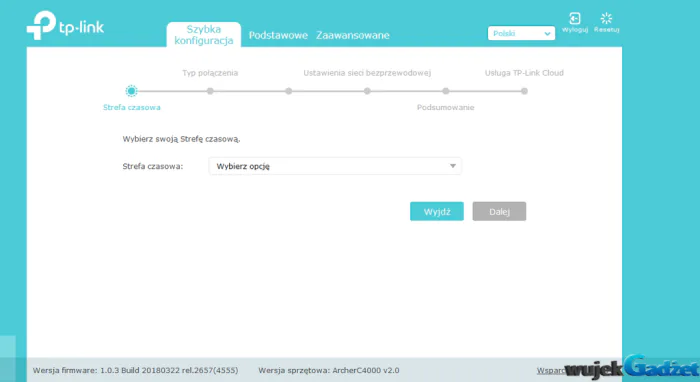This screenshot has height=382, width=700.
Task: Click the 'Typ połączenia' step label
Action: [x=210, y=73]
